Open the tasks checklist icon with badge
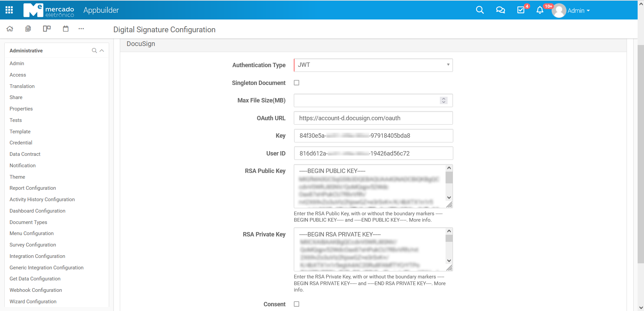644x311 pixels. 521,10
